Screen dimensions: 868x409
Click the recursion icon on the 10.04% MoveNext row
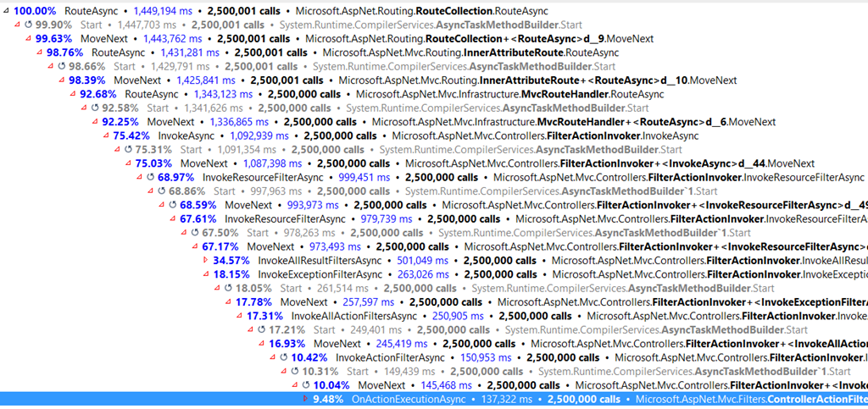tap(305, 385)
